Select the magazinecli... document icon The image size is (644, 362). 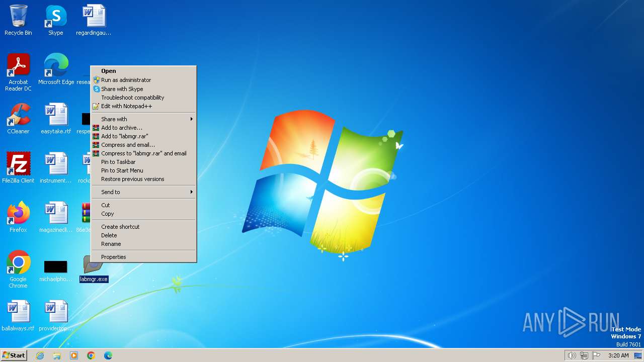(x=56, y=217)
